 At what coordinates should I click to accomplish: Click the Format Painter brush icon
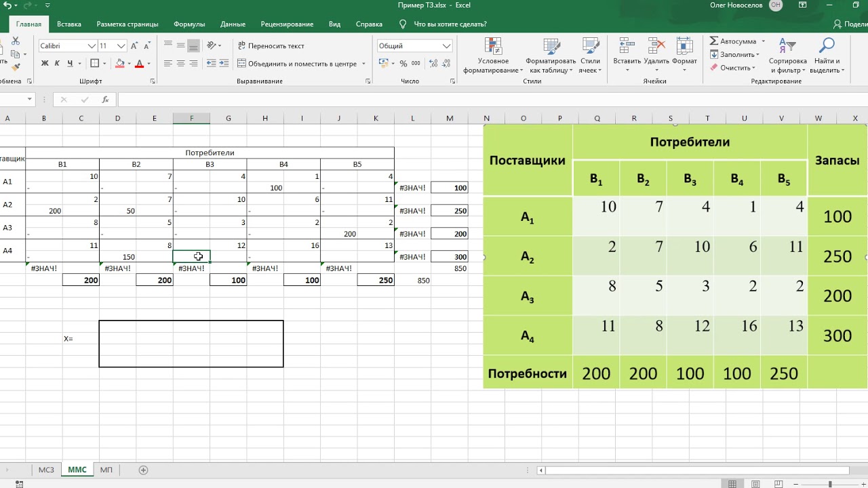(16, 67)
